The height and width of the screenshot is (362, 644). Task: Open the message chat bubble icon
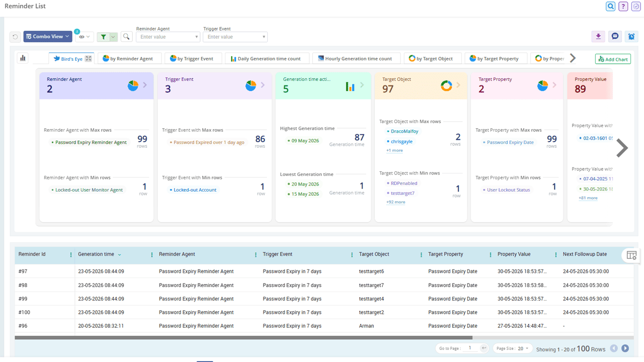[x=615, y=36]
